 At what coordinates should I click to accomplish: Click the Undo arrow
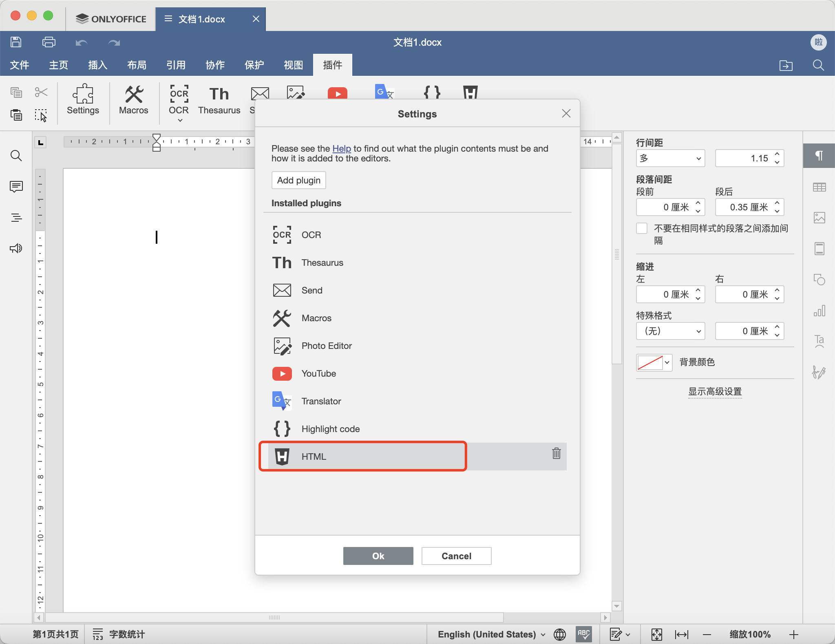click(x=82, y=42)
